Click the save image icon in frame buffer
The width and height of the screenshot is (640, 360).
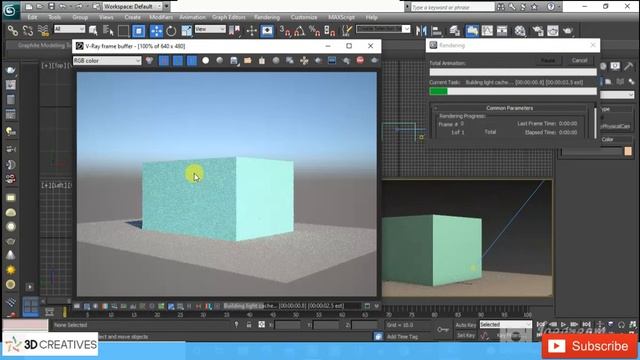click(233, 60)
